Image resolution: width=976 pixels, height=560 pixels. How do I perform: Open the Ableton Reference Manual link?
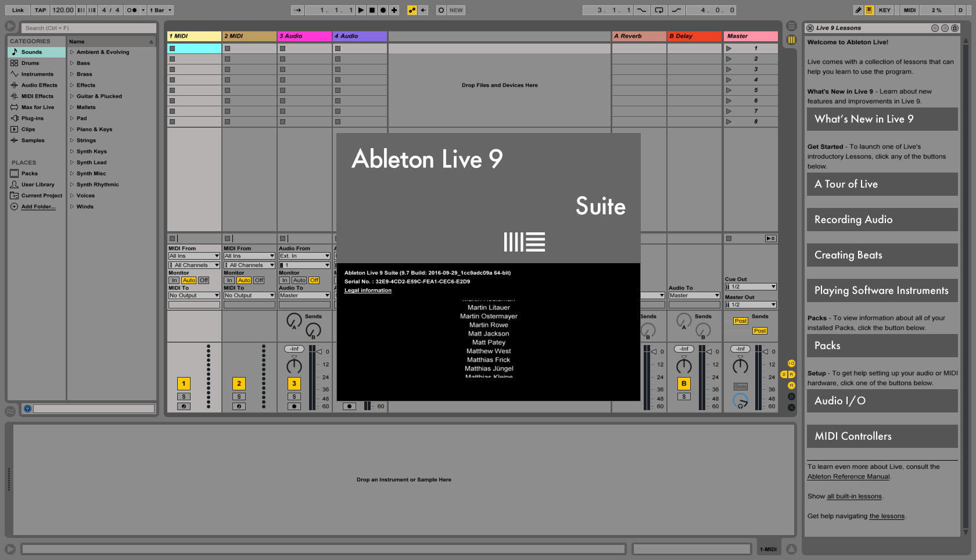pyautogui.click(x=848, y=476)
